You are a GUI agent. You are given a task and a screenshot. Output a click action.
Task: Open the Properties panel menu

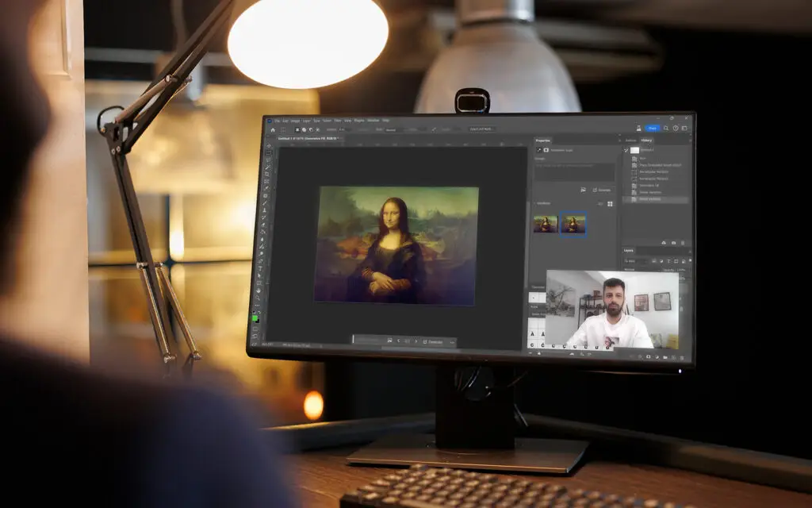tap(619, 140)
